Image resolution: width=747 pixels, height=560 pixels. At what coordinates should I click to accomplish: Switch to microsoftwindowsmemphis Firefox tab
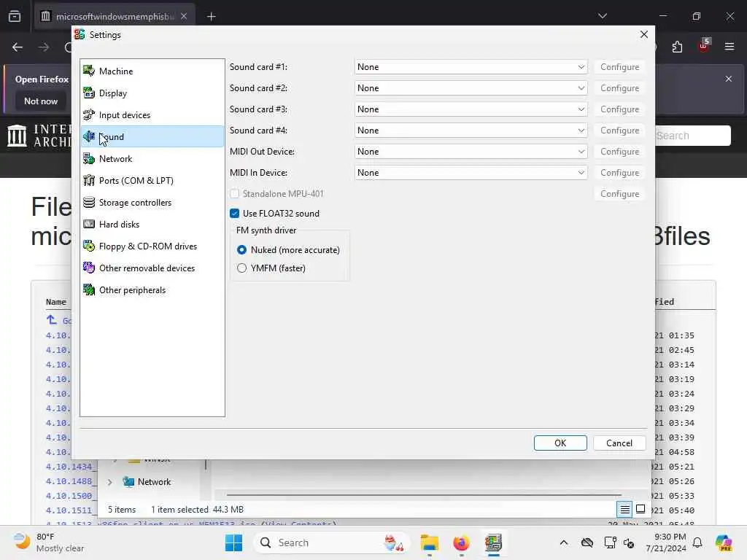pyautogui.click(x=115, y=17)
